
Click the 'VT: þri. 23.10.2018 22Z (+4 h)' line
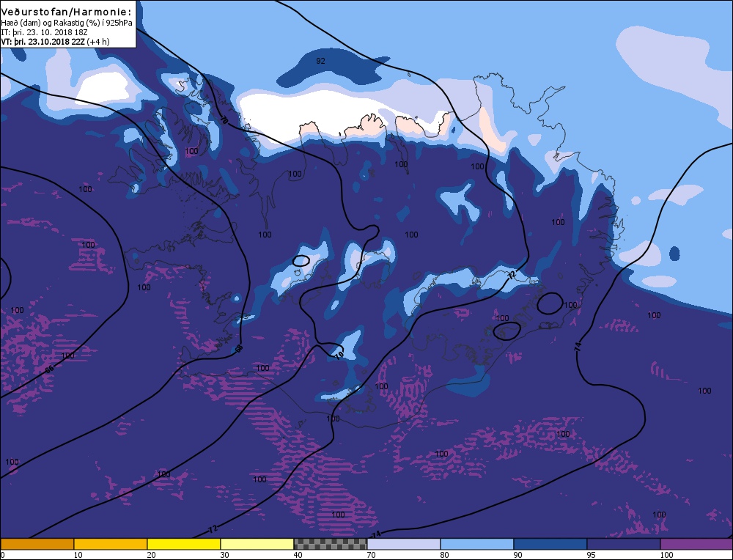point(56,42)
